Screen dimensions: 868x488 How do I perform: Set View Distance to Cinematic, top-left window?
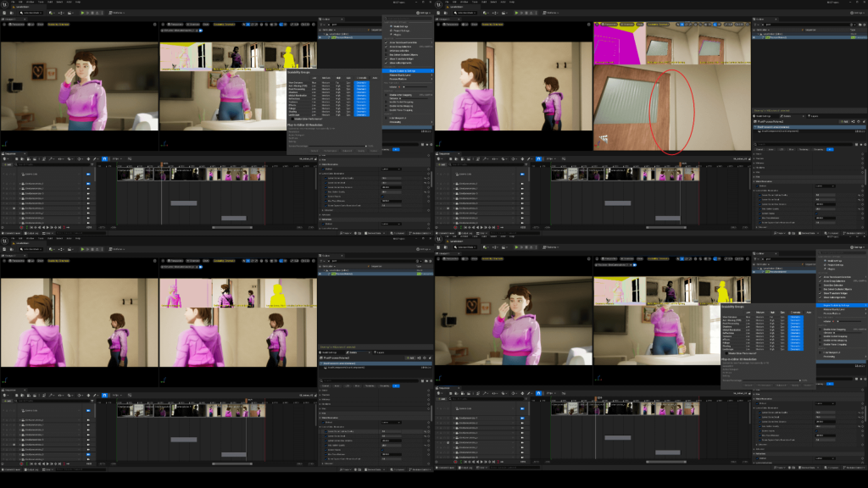(x=361, y=83)
